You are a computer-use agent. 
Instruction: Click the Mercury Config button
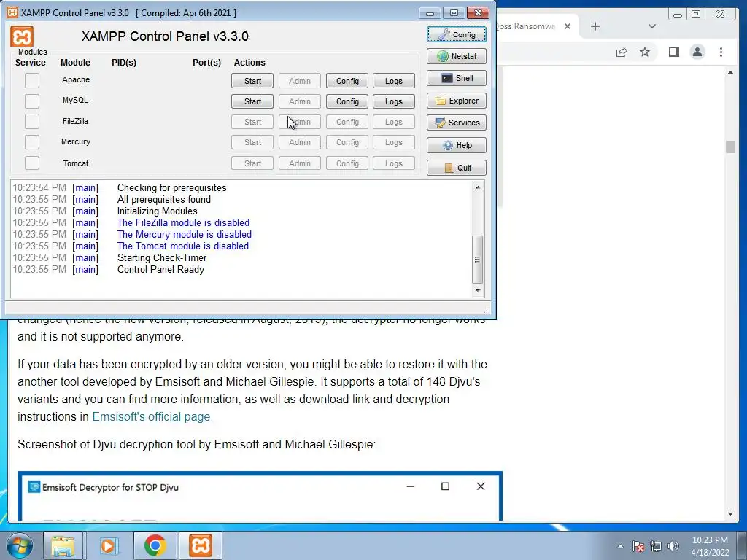coord(347,142)
